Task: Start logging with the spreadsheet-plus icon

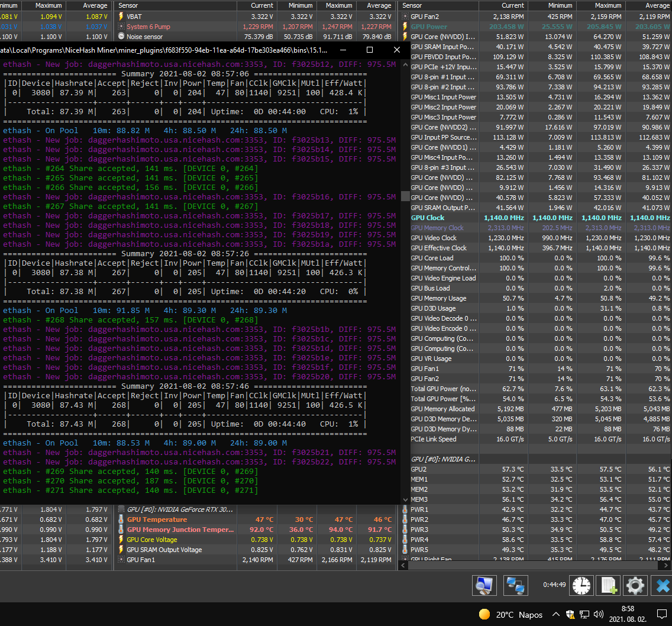Action: point(609,585)
